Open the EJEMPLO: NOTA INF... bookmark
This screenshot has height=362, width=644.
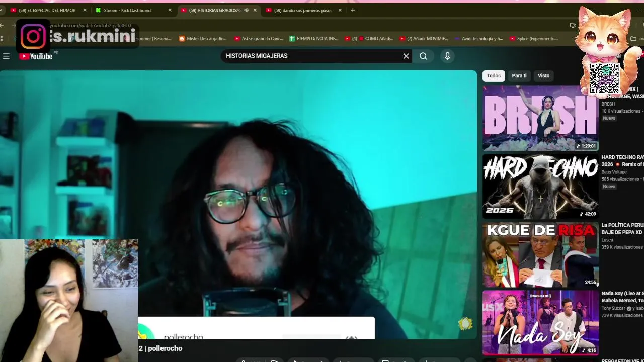[x=313, y=38]
